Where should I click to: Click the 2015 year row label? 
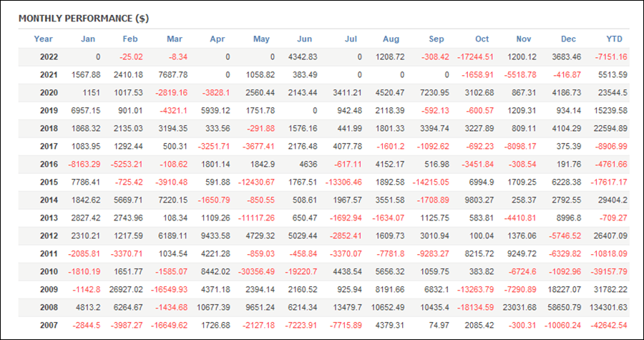click(49, 183)
